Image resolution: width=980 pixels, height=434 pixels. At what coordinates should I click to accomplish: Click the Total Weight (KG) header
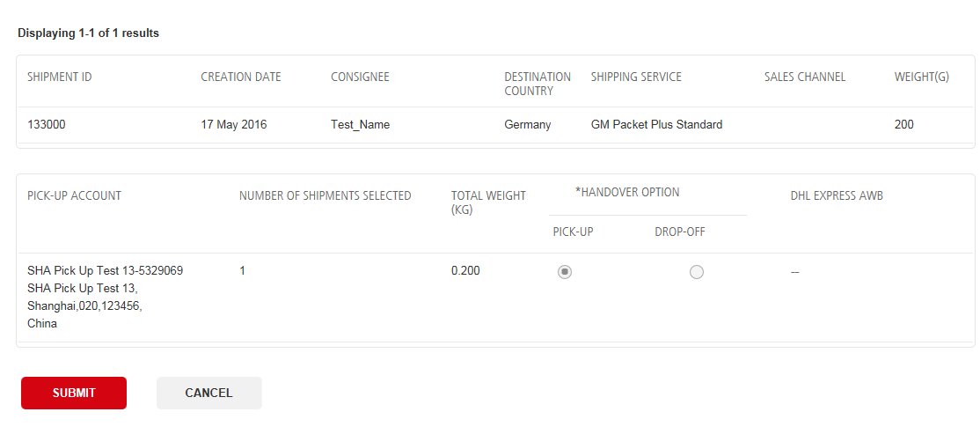point(488,202)
